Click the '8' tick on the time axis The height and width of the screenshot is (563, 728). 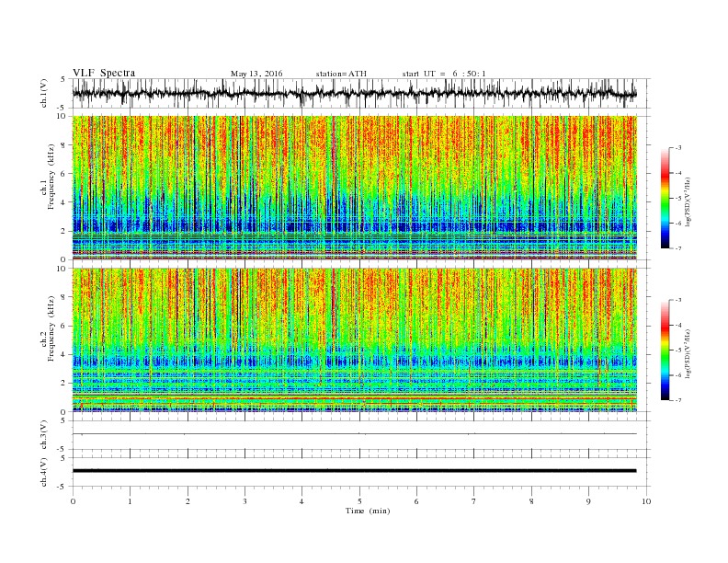click(531, 501)
